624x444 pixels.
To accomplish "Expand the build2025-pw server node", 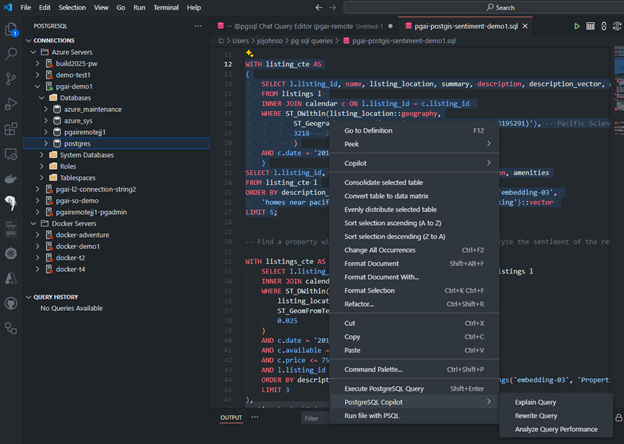I will [x=38, y=63].
